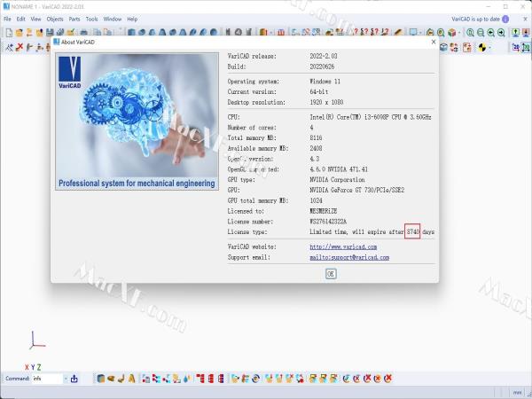532x399 pixels.
Task: Click the export arrow icon beside command box
Action: (x=74, y=379)
